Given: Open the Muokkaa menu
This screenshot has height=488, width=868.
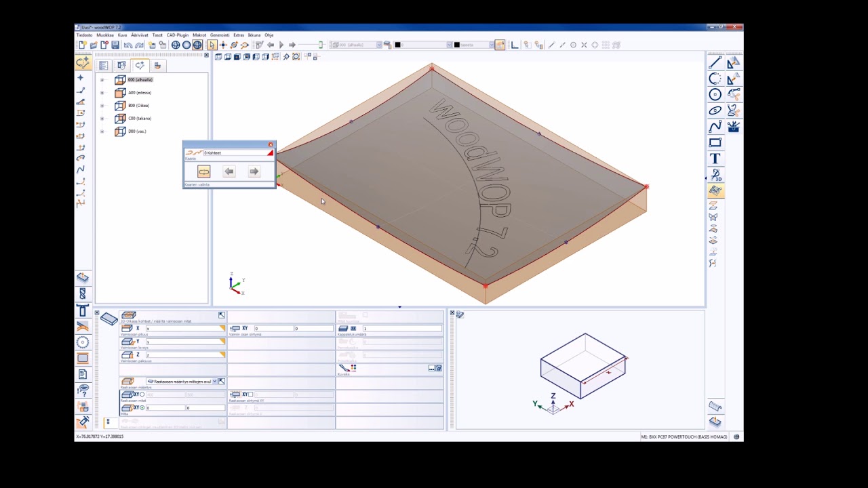Looking at the screenshot, I should (x=105, y=35).
